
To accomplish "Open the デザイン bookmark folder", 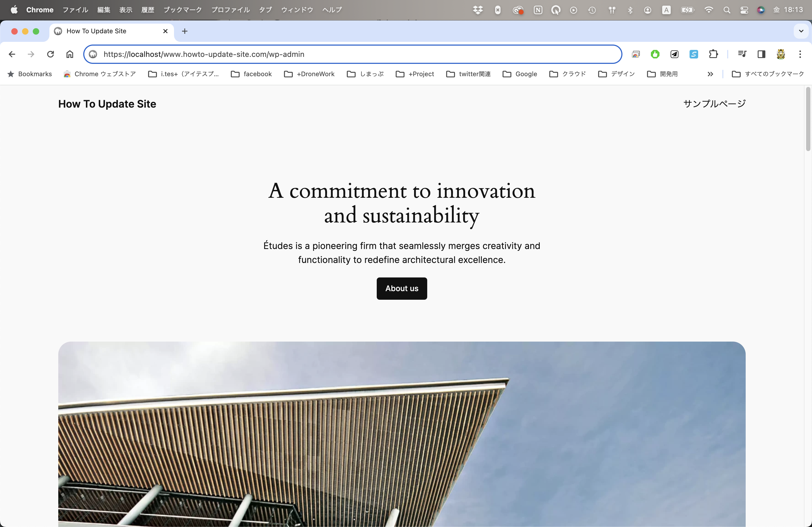I will pyautogui.click(x=617, y=74).
